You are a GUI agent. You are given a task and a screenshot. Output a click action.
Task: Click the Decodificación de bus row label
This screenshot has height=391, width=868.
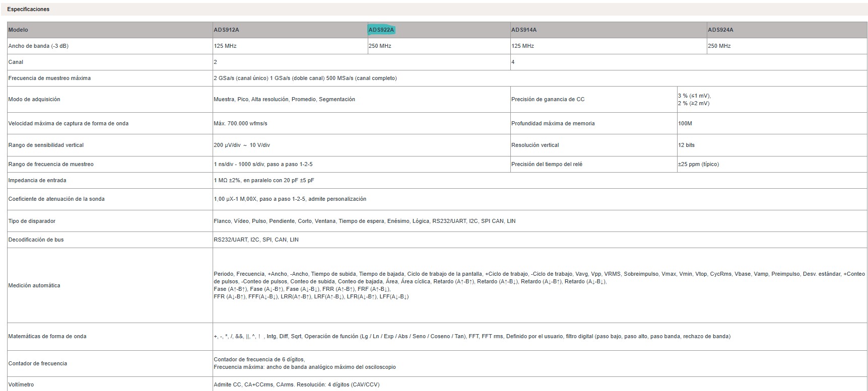pos(36,240)
